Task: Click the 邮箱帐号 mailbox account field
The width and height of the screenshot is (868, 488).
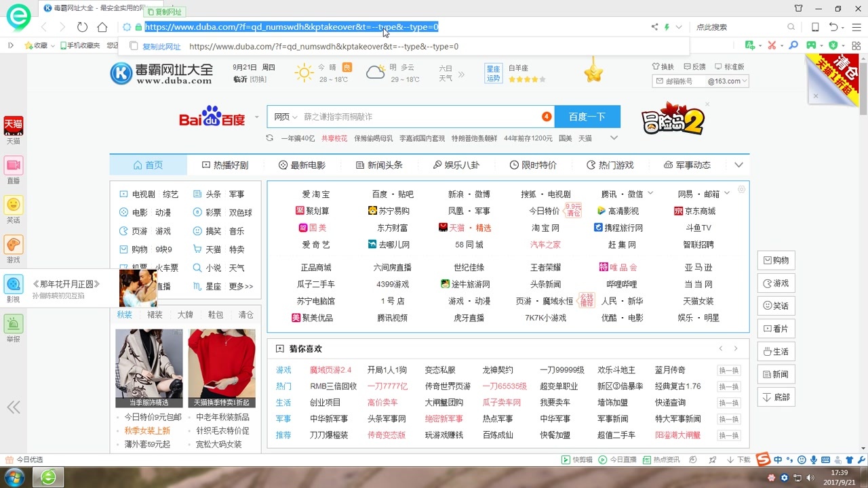Action: (679, 81)
